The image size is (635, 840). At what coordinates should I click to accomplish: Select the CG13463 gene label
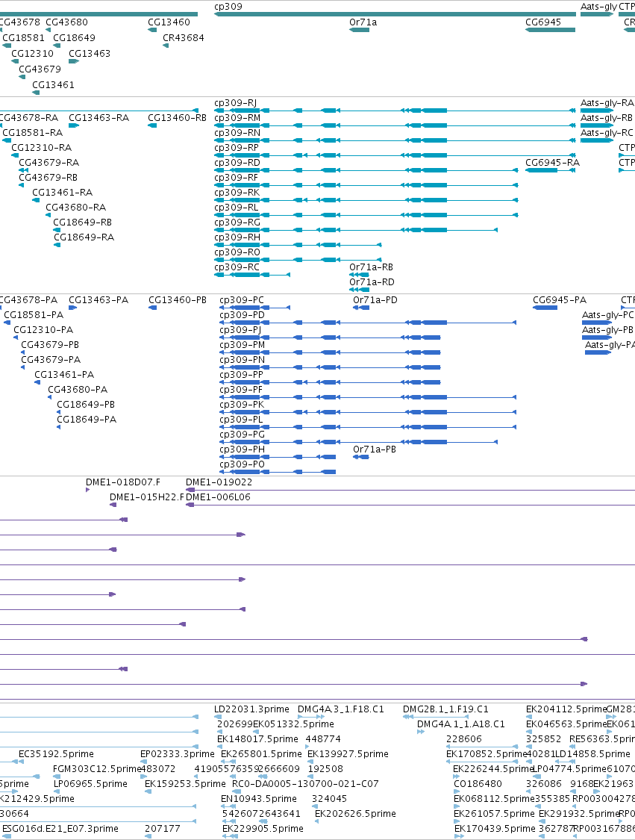(x=90, y=53)
